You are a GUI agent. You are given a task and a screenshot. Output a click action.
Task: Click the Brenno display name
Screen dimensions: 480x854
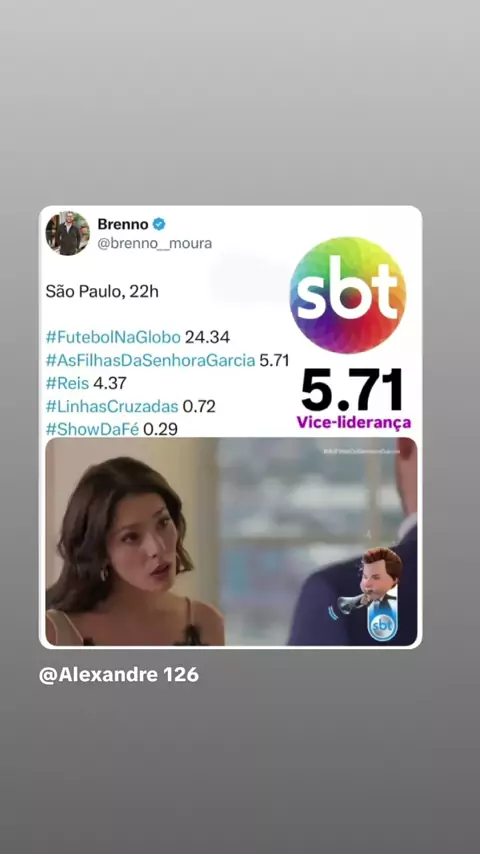pyautogui.click(x=123, y=224)
